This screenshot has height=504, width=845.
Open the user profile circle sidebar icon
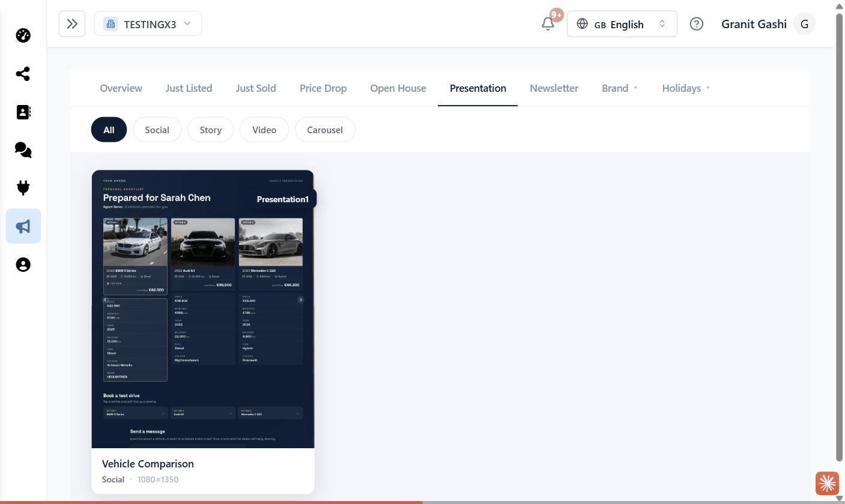[x=23, y=265]
